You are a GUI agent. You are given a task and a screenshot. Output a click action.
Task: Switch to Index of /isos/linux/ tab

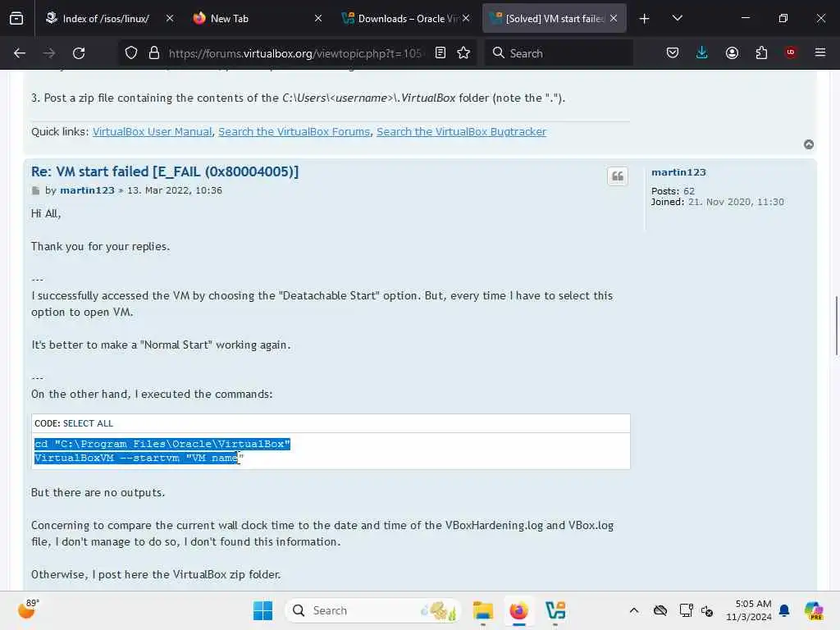click(107, 19)
